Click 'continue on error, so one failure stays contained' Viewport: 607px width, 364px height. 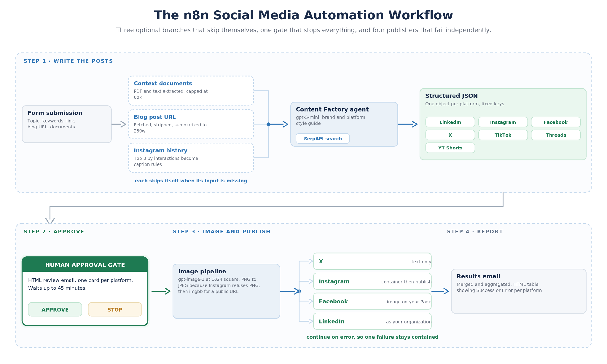click(x=372, y=337)
